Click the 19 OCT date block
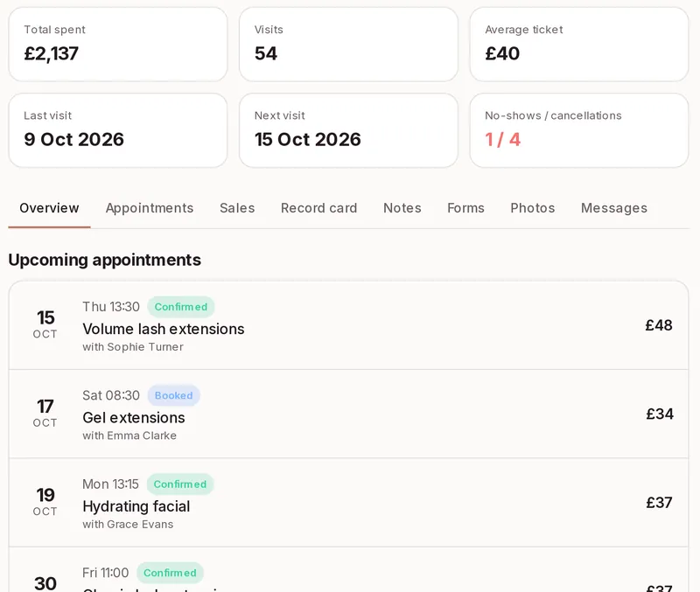 45,502
